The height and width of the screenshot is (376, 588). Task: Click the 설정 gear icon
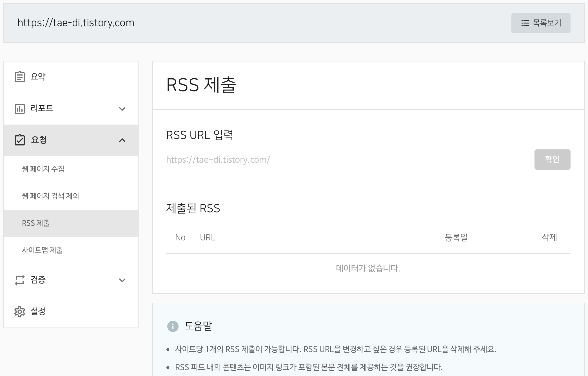point(19,311)
